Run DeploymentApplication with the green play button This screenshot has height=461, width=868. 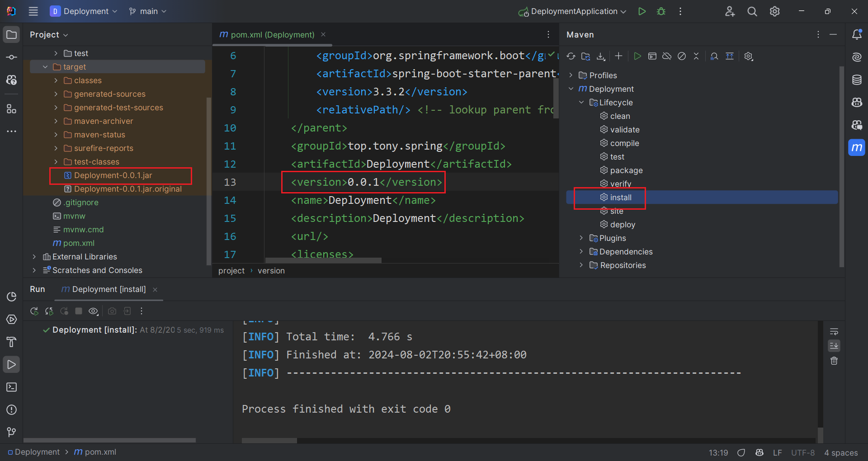(x=642, y=11)
